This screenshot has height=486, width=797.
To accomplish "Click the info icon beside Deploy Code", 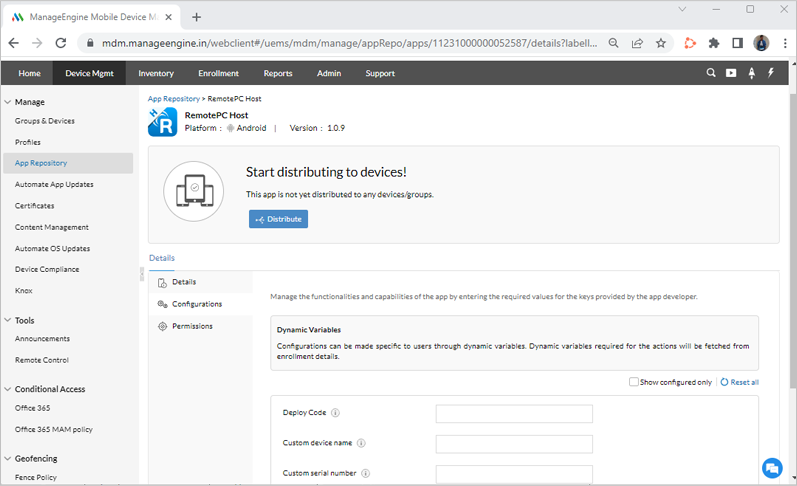I will coord(335,413).
